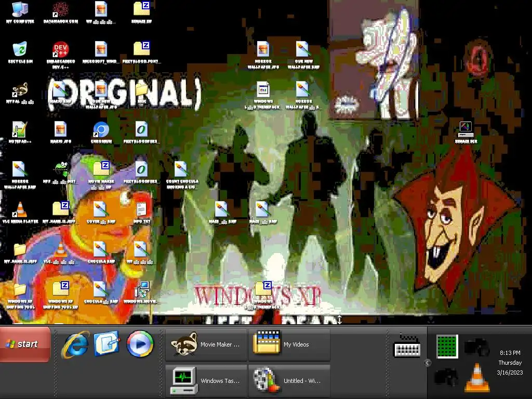Click the VLC cone tray icon

pyautogui.click(x=477, y=378)
